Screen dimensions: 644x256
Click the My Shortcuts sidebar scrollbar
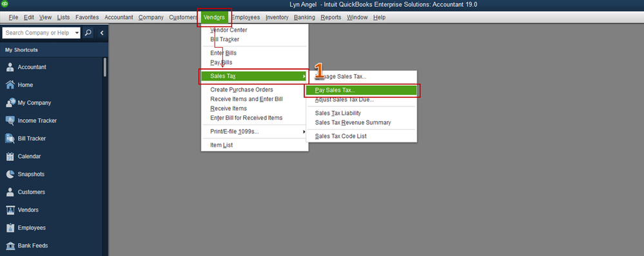[105, 67]
